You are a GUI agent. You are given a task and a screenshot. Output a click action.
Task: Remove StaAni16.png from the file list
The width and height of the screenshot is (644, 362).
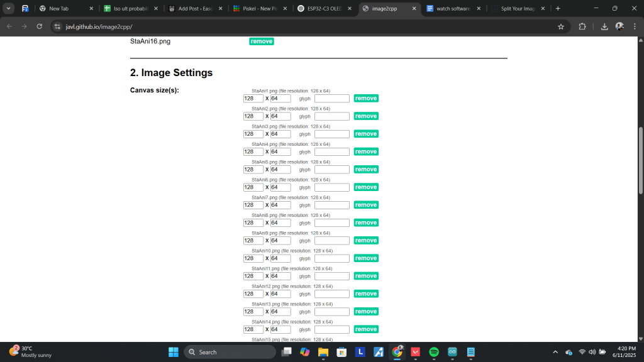click(261, 41)
